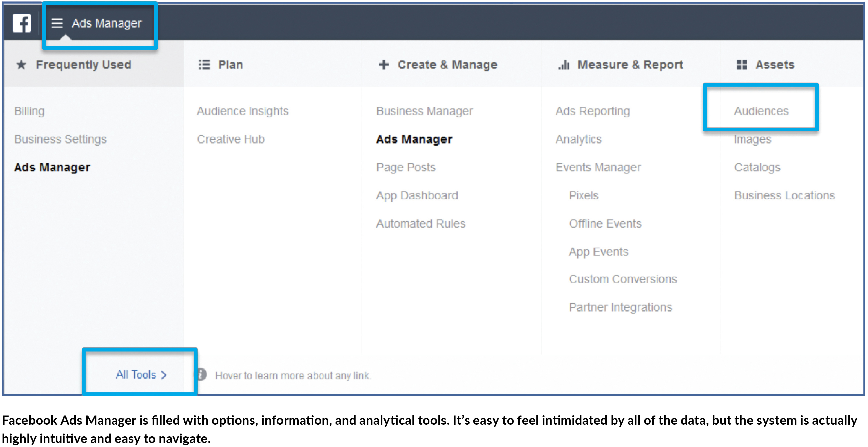Select the Assets section header
The height and width of the screenshot is (447, 868).
click(x=775, y=65)
